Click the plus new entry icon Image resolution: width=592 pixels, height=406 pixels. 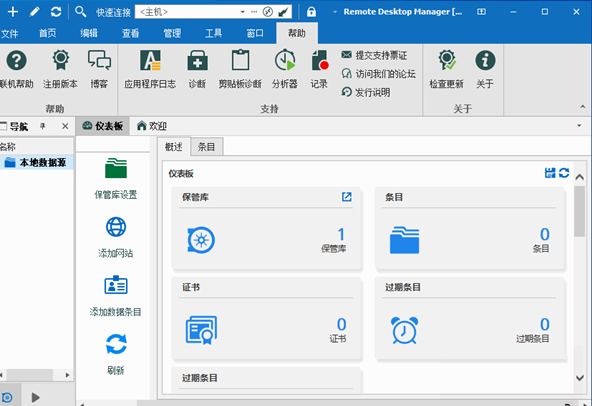pos(13,12)
